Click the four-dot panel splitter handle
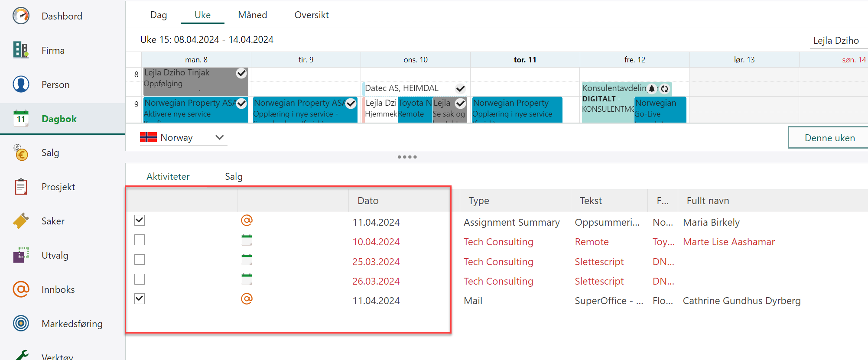 click(407, 157)
